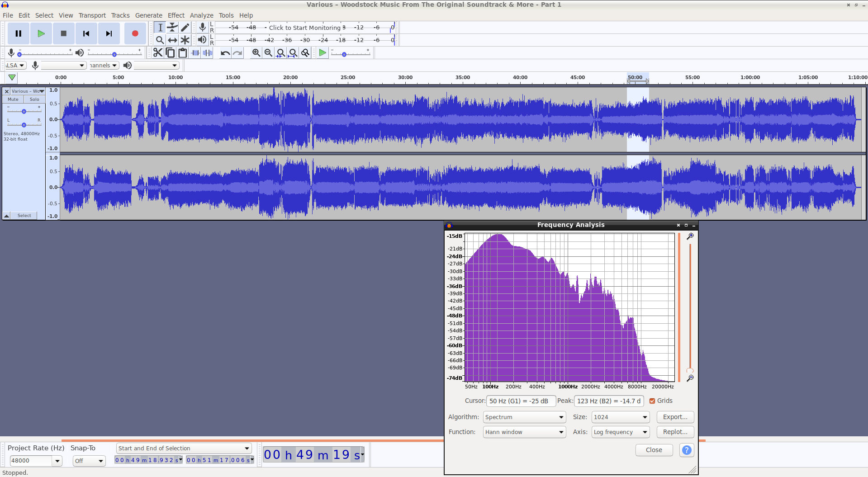Select the Draw (pencil) tool
Viewport: 868px width, 477px height.
(x=185, y=28)
